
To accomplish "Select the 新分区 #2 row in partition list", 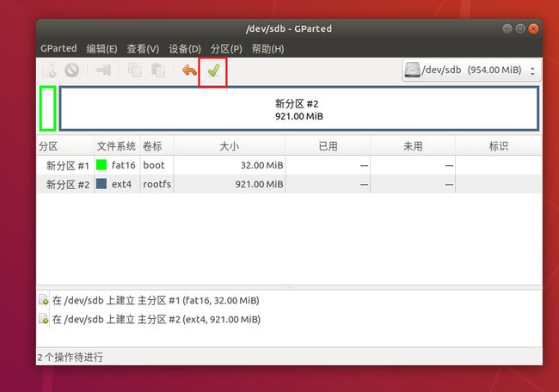I will 289,184.
